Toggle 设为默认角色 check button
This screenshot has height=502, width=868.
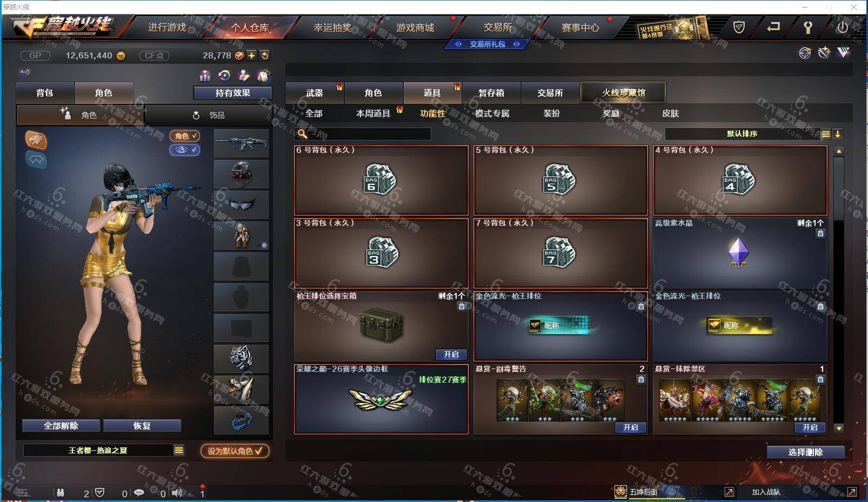point(235,451)
